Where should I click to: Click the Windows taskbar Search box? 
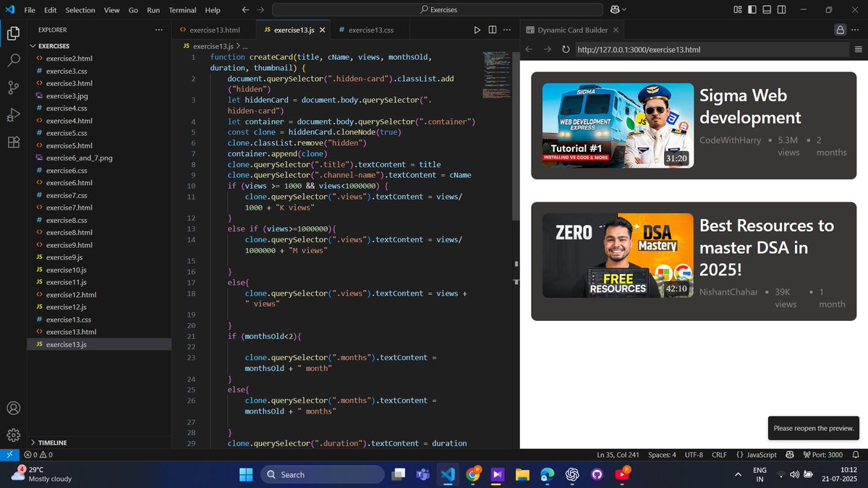(322, 474)
